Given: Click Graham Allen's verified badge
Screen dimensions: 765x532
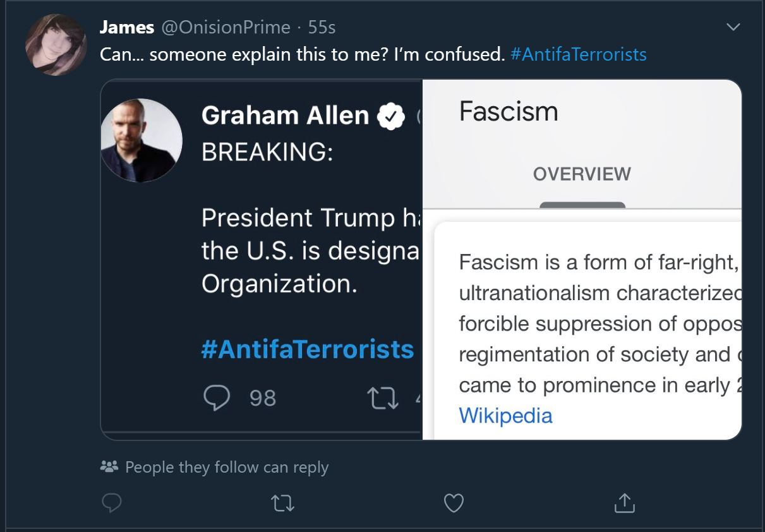Looking at the screenshot, I should pos(391,116).
